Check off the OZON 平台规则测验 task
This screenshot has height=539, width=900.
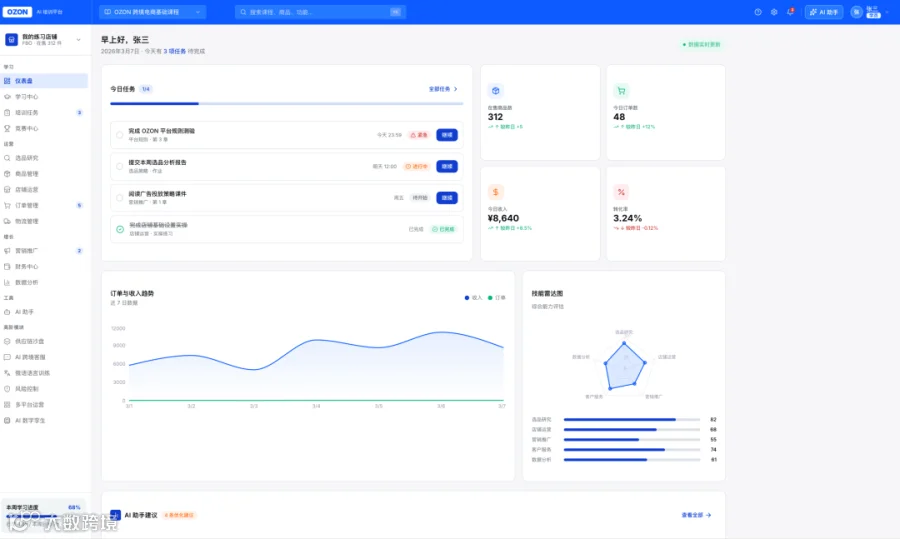tap(119, 135)
